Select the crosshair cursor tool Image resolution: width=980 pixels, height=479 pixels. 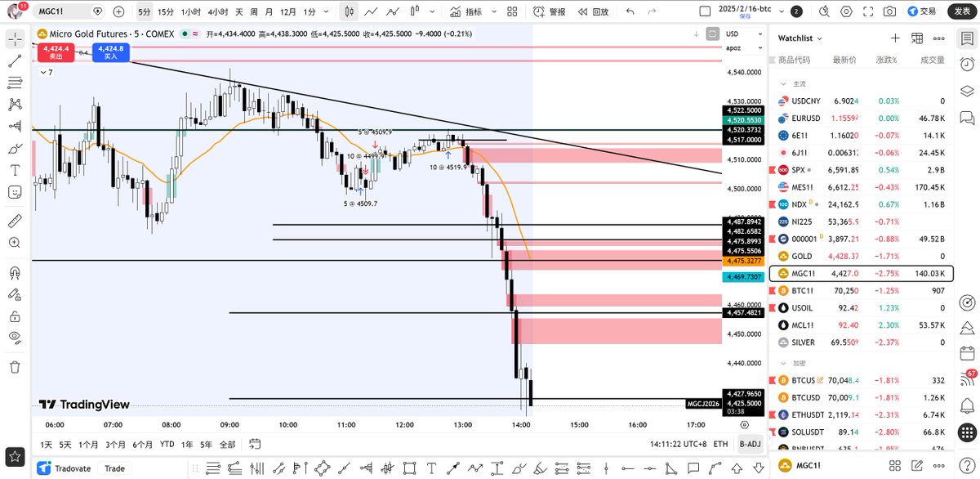coord(15,39)
